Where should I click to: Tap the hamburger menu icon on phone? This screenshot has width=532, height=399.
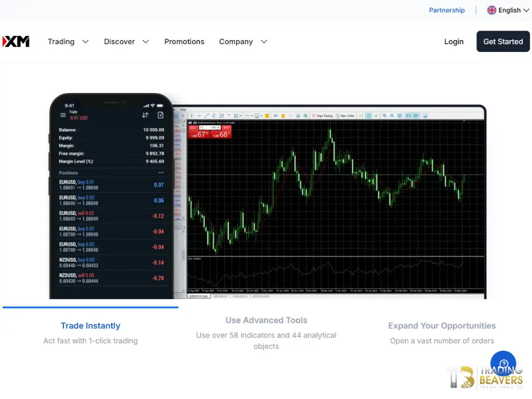pos(63,115)
